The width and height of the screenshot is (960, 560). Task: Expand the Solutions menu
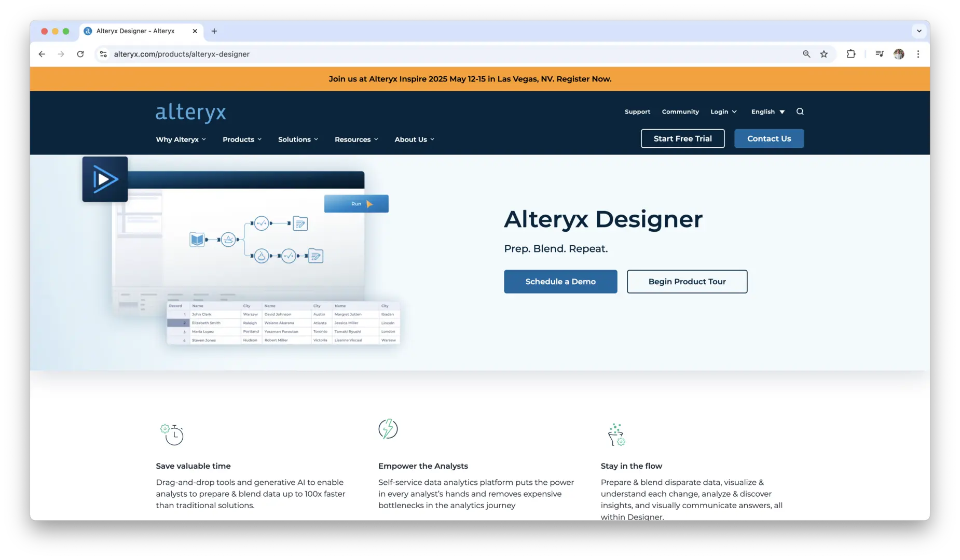[298, 139]
